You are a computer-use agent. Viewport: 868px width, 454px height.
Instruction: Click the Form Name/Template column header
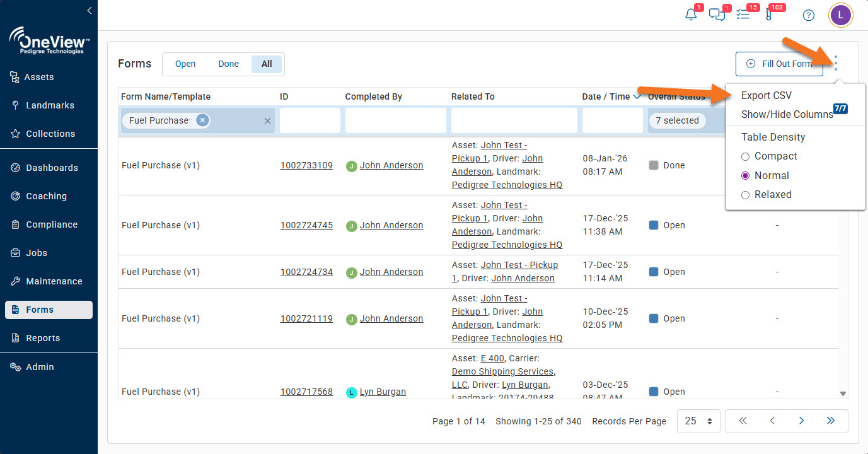[x=166, y=96]
